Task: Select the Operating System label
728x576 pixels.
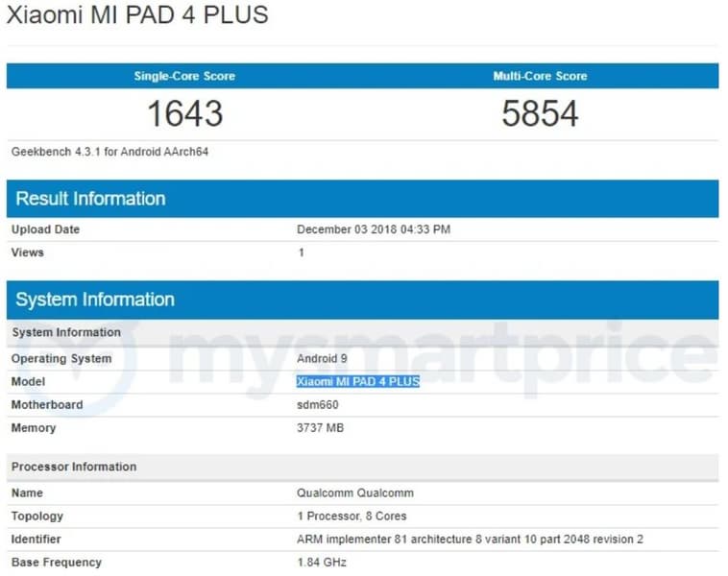Action: [x=61, y=358]
